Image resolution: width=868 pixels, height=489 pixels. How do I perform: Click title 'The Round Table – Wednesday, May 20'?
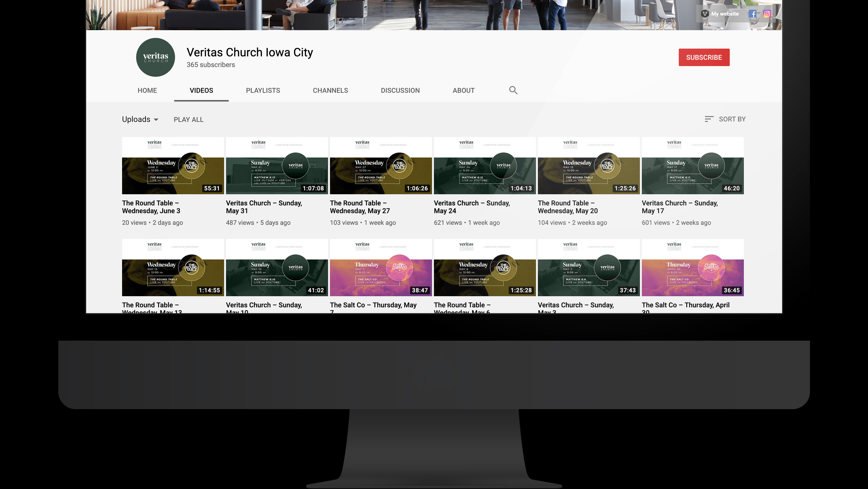(568, 207)
